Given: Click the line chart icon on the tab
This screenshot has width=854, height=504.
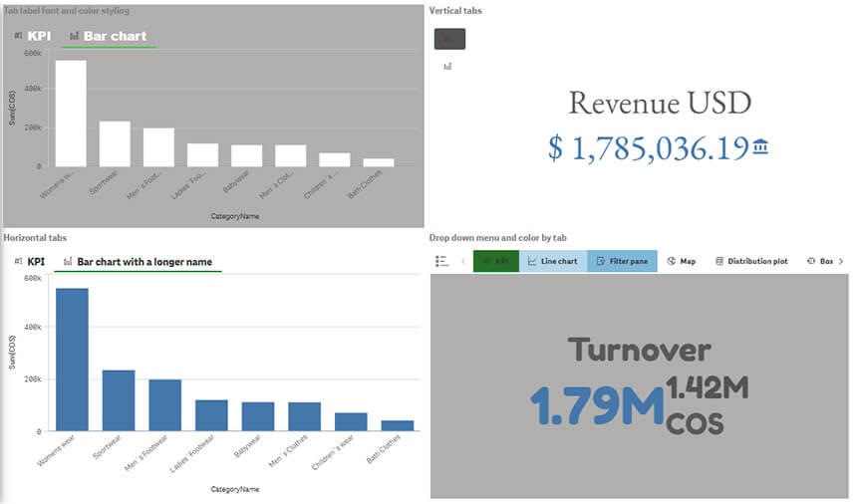Looking at the screenshot, I should point(532,261).
